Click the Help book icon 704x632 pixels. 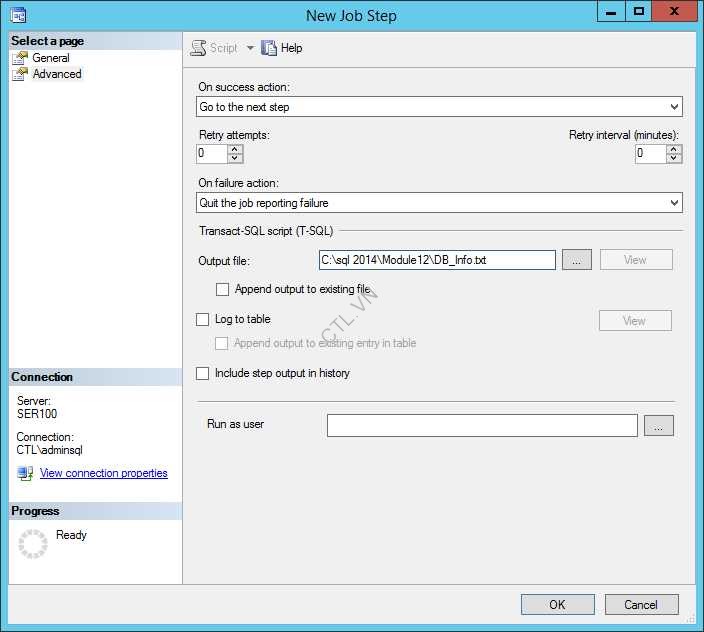click(269, 48)
